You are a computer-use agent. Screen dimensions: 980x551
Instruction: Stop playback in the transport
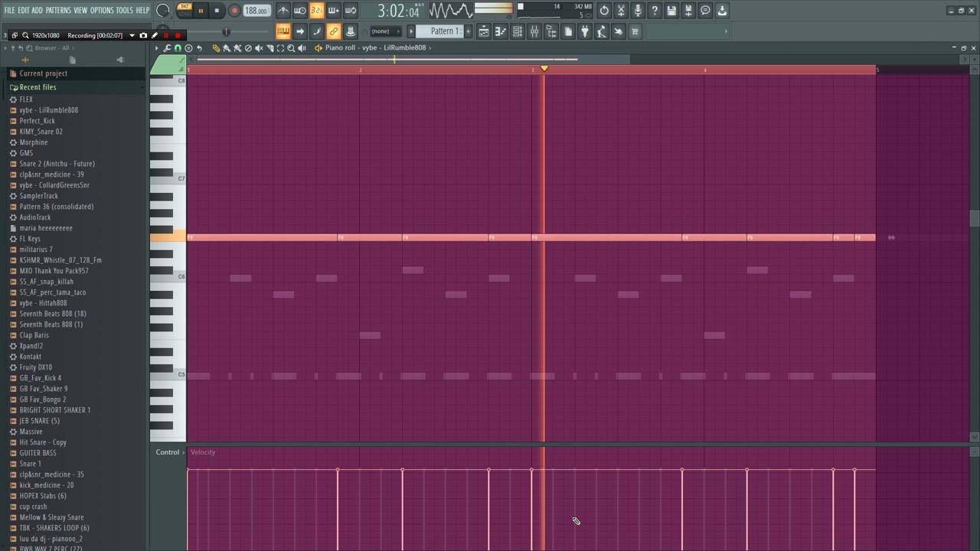click(x=217, y=11)
